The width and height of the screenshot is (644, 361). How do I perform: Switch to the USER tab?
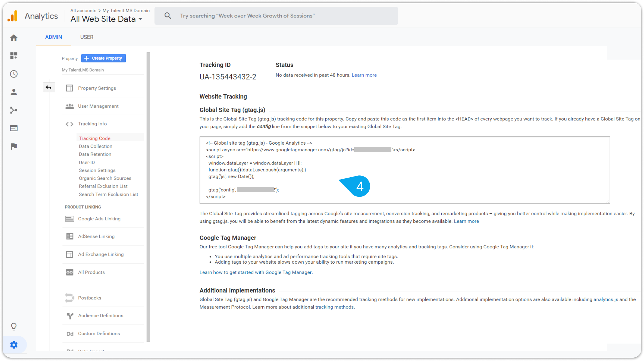87,37
